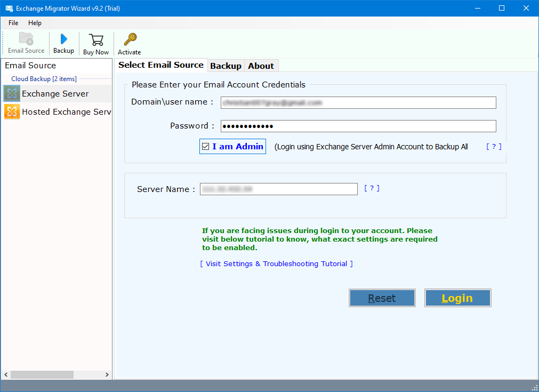Click the Login using Exchange Server Admin note
The height and width of the screenshot is (392, 539).
(371, 147)
